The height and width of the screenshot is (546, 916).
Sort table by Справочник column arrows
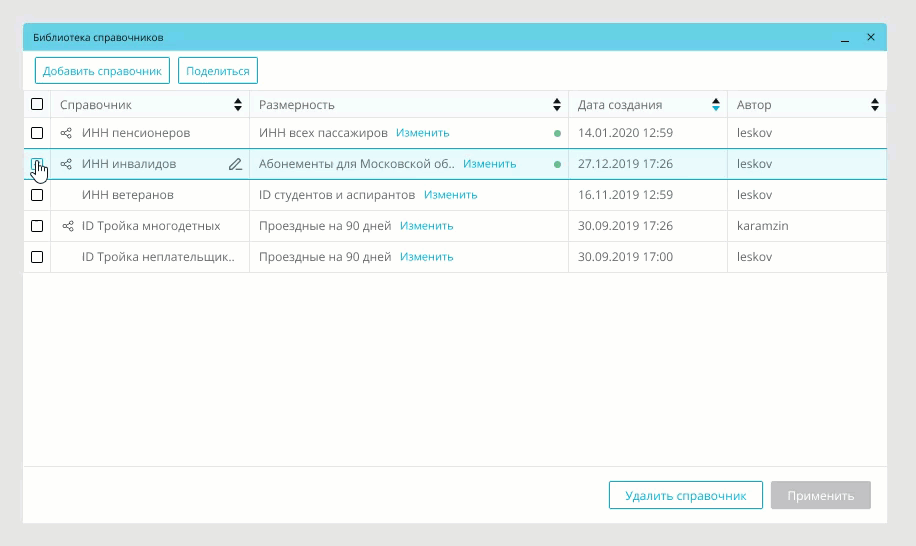(238, 105)
